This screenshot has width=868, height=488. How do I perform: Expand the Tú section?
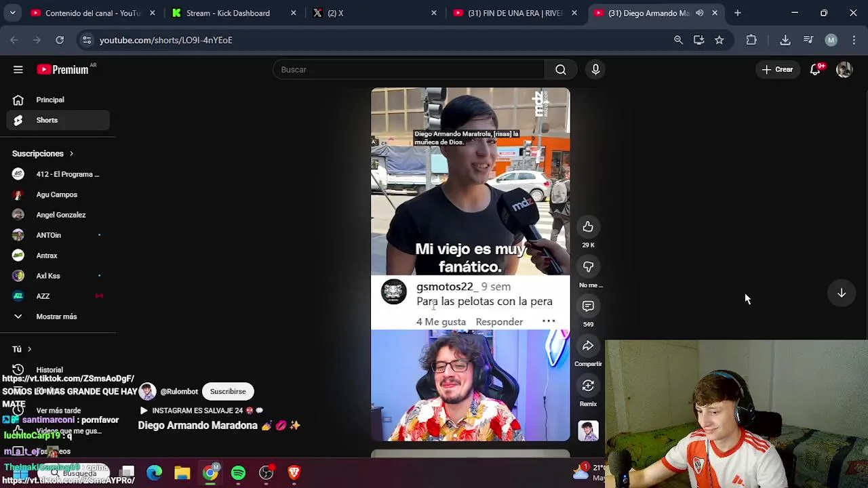22,349
